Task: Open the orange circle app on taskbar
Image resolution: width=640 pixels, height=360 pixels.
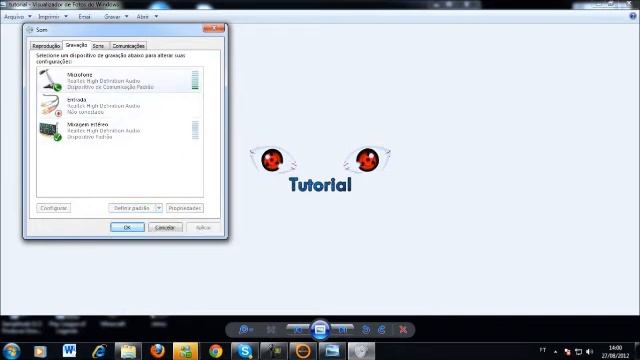Action: pos(303,351)
